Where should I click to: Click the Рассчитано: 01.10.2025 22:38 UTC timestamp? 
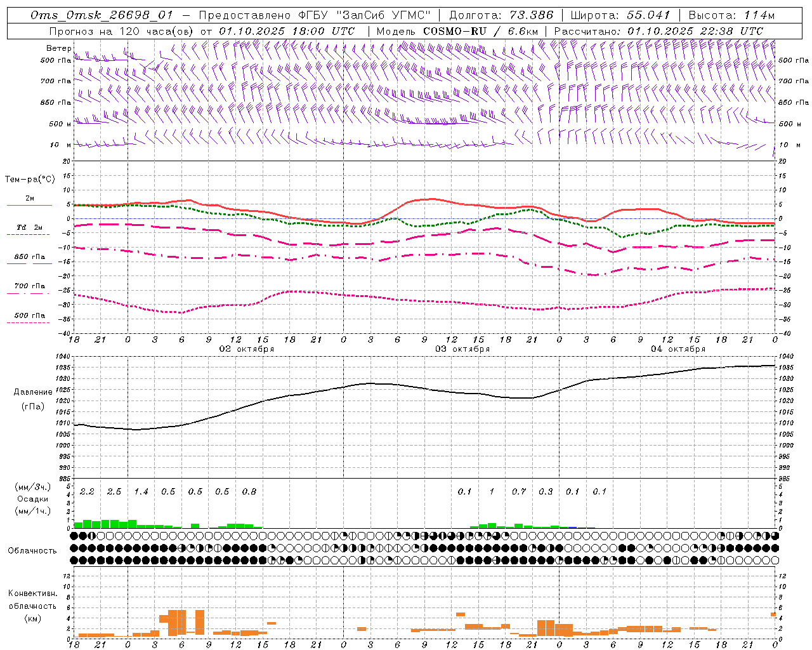point(658,31)
